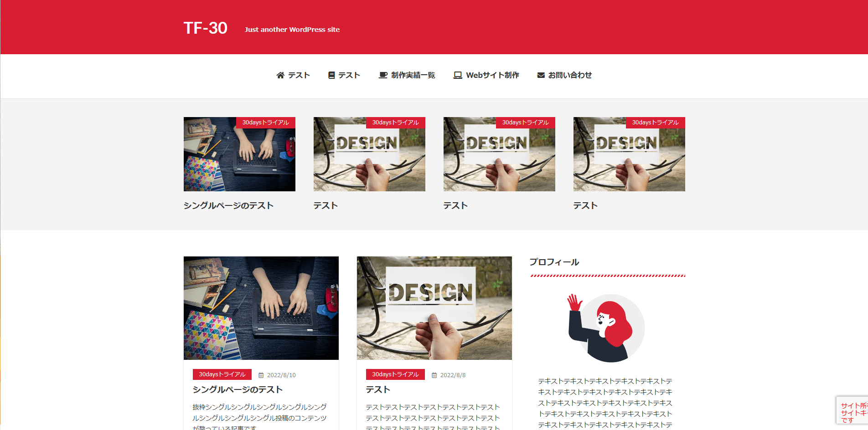This screenshot has width=868, height=430.
Task: Select the last DESIGN thumbnail in top row
Action: [x=629, y=154]
